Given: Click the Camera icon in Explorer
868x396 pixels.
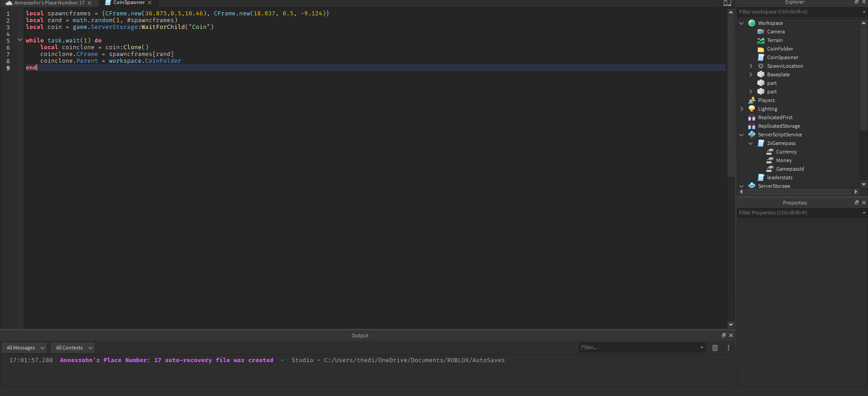Looking at the screenshot, I should click(761, 32).
